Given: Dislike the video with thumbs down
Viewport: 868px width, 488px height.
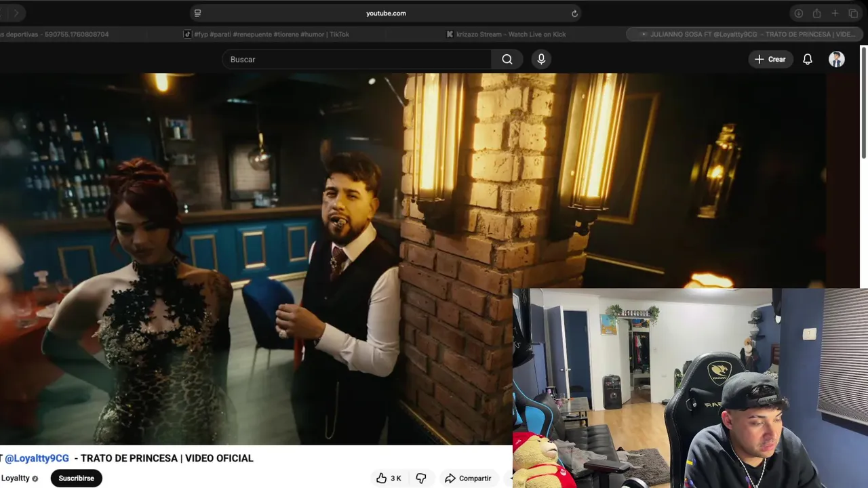Looking at the screenshot, I should tap(421, 479).
